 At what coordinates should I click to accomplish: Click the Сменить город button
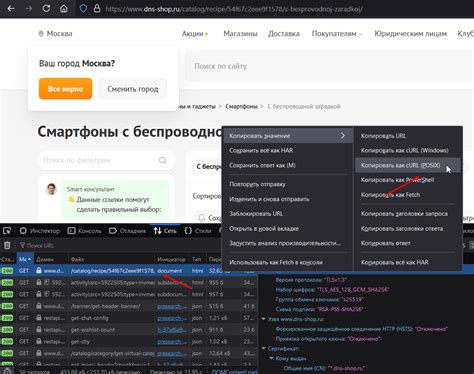(x=133, y=89)
